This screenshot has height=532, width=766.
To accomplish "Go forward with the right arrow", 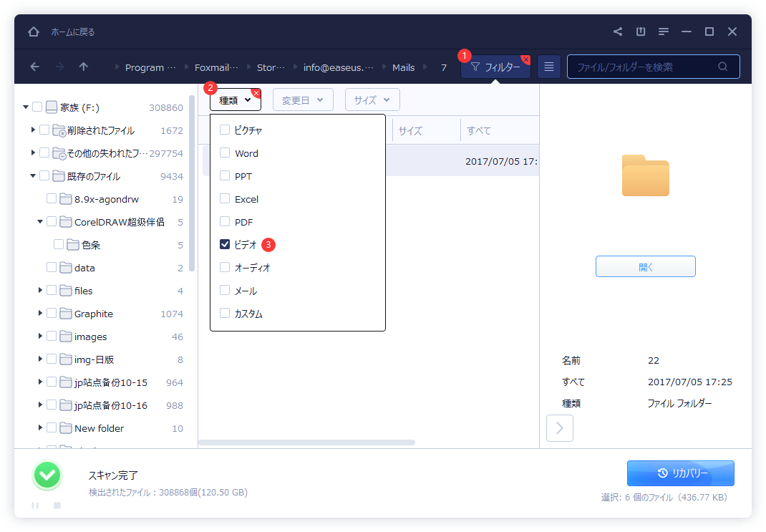I will tap(59, 67).
